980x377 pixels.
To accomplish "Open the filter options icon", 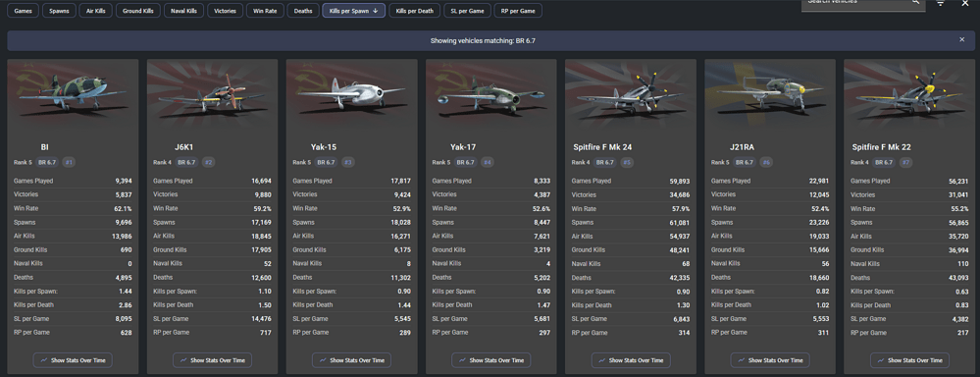I will [x=940, y=3].
